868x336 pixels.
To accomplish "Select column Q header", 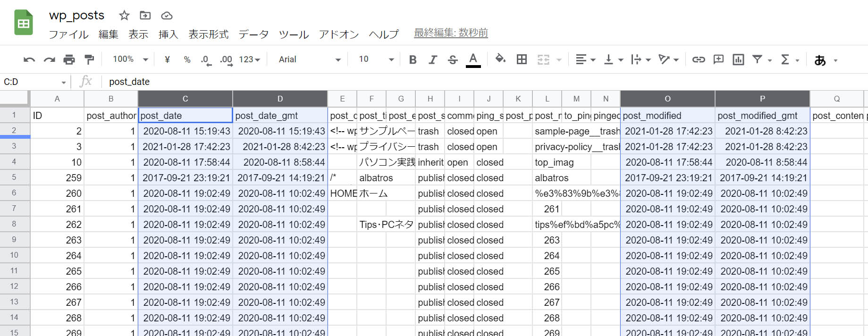I will (x=836, y=99).
